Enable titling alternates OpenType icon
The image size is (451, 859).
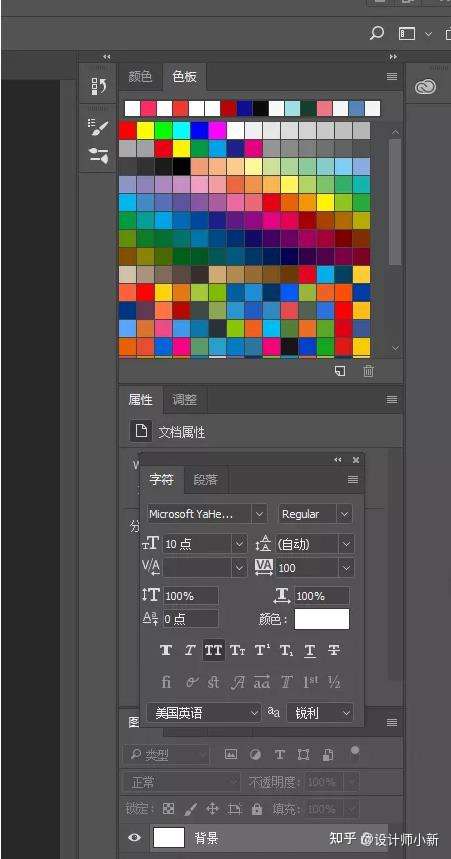[287, 682]
